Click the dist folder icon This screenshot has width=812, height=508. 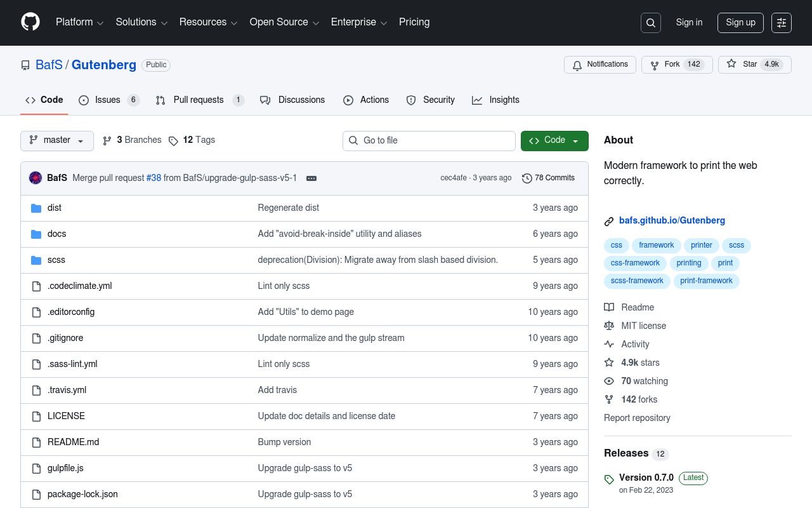[x=36, y=208]
